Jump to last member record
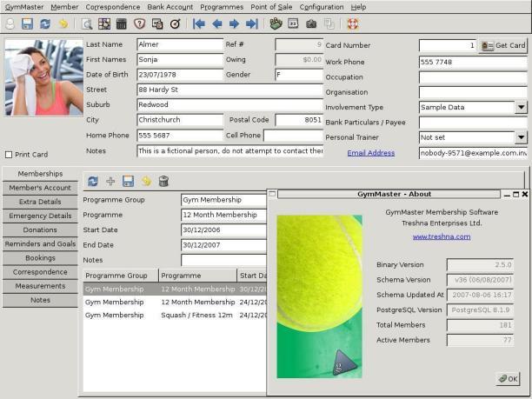This screenshot has height=399, width=532. 252,23
